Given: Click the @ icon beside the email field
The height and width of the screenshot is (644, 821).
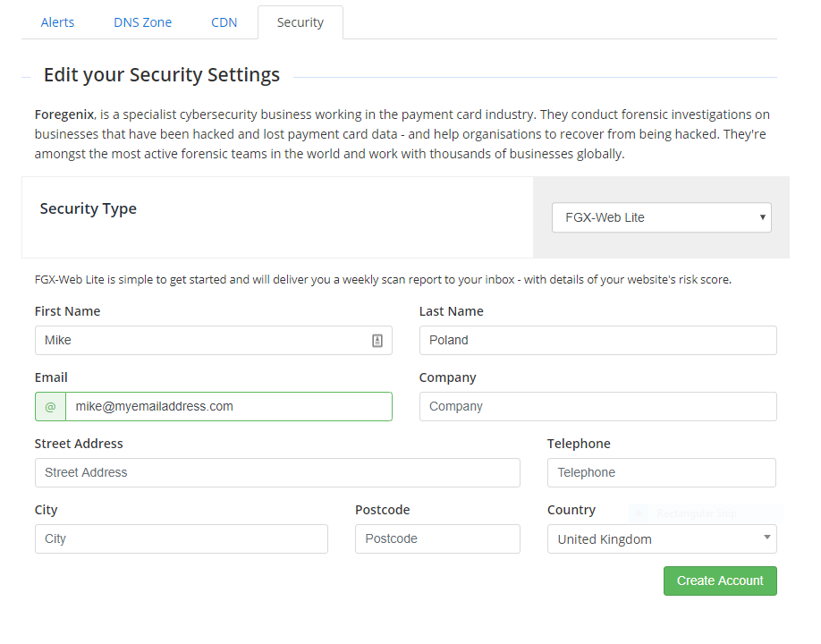Looking at the screenshot, I should click(50, 406).
